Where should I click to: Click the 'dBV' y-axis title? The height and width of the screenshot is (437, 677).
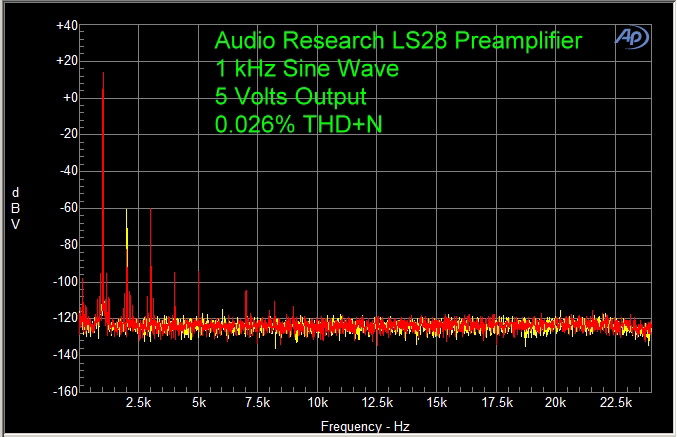pos(15,208)
